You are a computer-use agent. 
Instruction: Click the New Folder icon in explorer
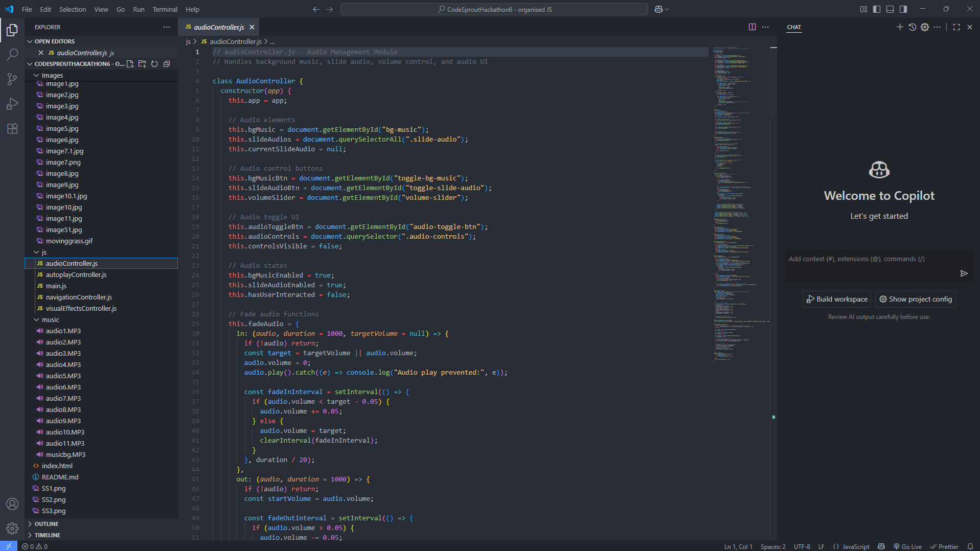coord(142,64)
